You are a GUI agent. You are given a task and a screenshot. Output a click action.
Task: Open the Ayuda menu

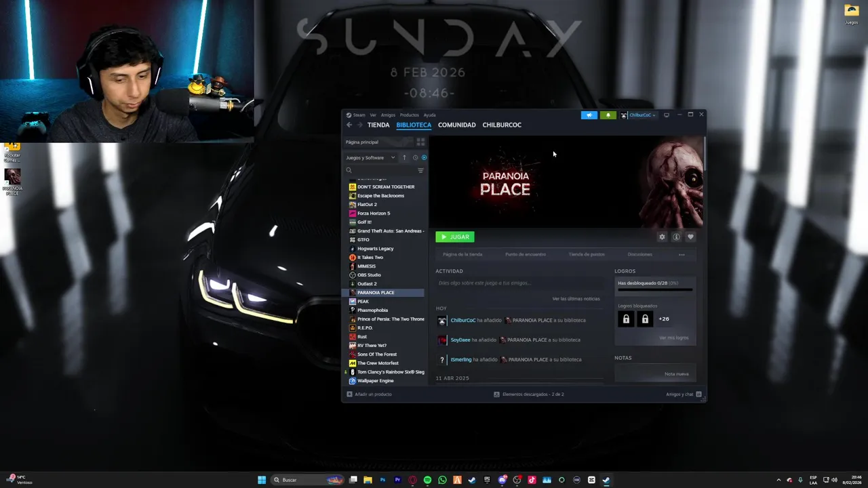click(x=430, y=115)
